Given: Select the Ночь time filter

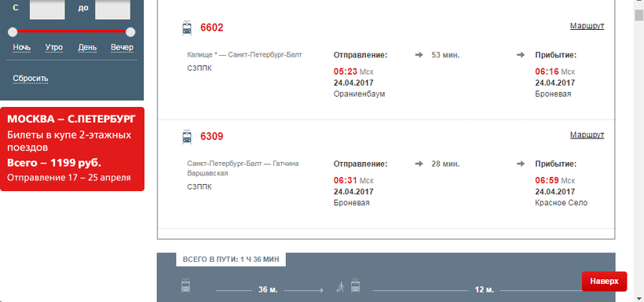Looking at the screenshot, I should (22, 47).
